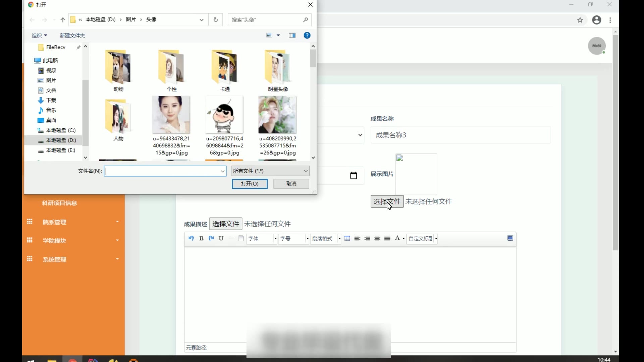This screenshot has width=644, height=362.
Task: Insert a horizontal line from the editor toolbar
Action: click(231, 238)
